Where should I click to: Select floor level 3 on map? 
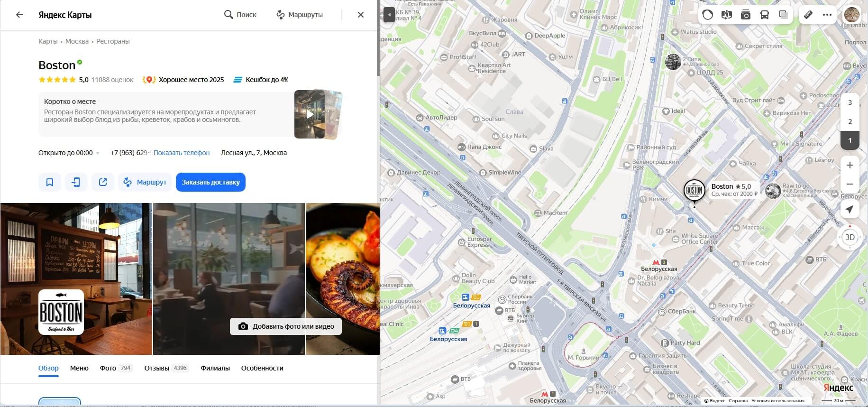[x=850, y=102]
